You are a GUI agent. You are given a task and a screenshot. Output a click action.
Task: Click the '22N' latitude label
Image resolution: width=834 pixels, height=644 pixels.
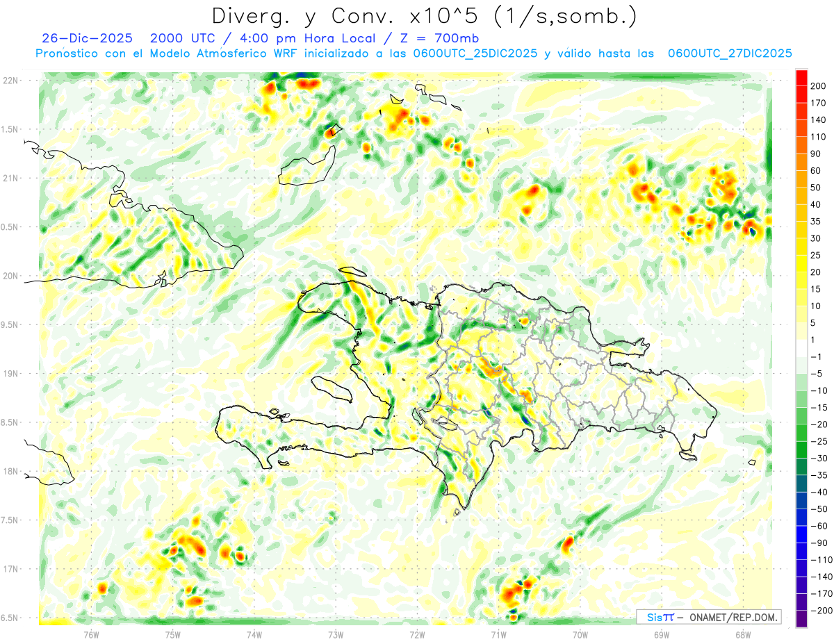11,80
